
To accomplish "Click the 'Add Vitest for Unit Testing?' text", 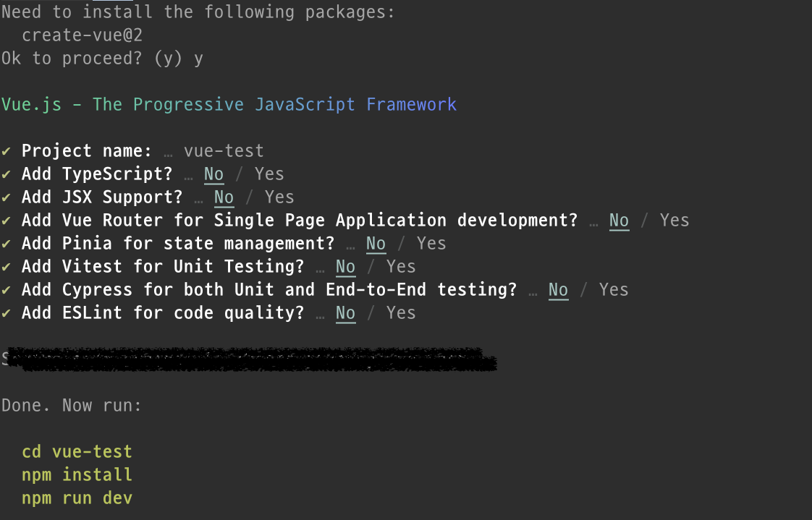I will coord(163,266).
